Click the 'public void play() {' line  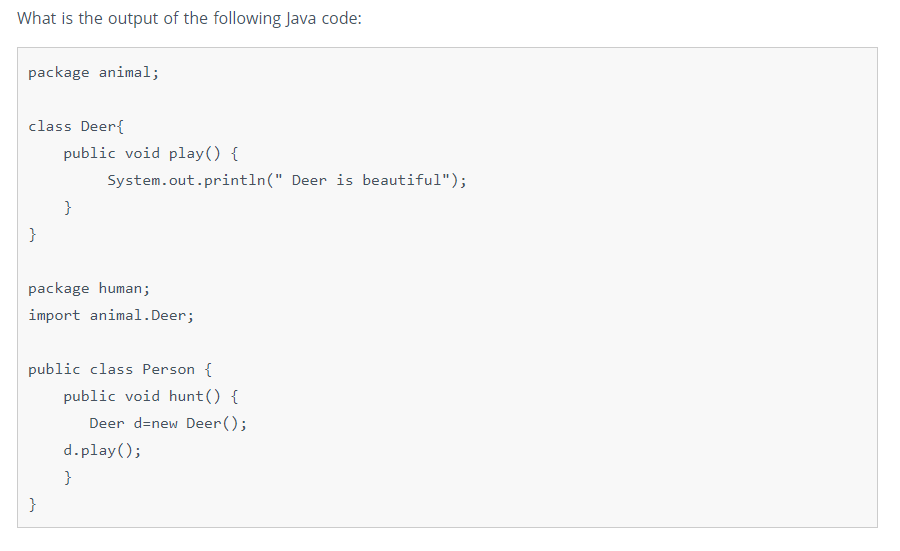(151, 154)
